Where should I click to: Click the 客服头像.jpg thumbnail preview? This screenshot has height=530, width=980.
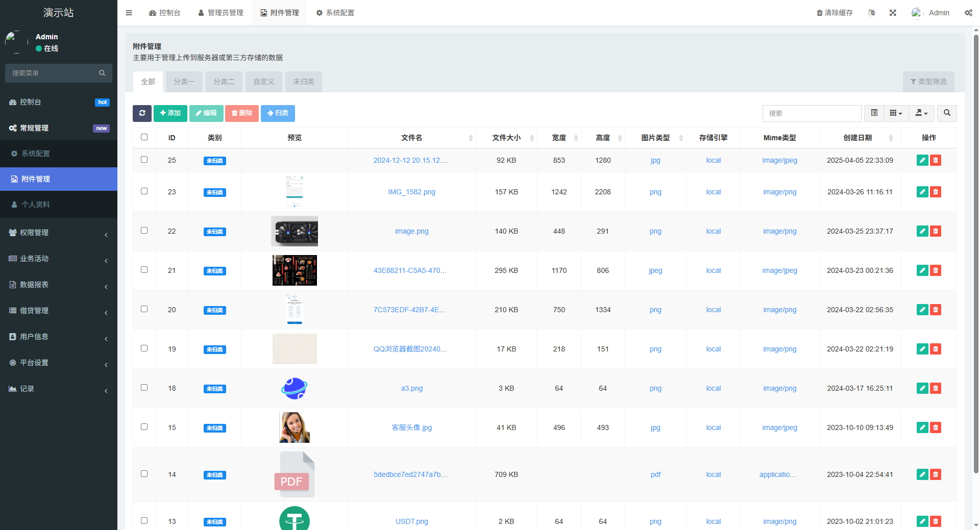click(294, 427)
